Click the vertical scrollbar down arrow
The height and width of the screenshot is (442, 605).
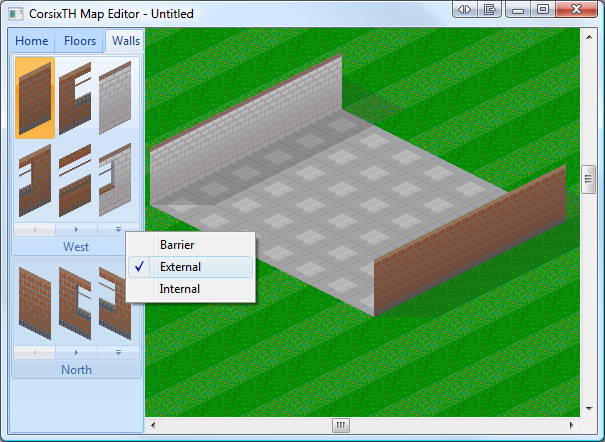(588, 410)
